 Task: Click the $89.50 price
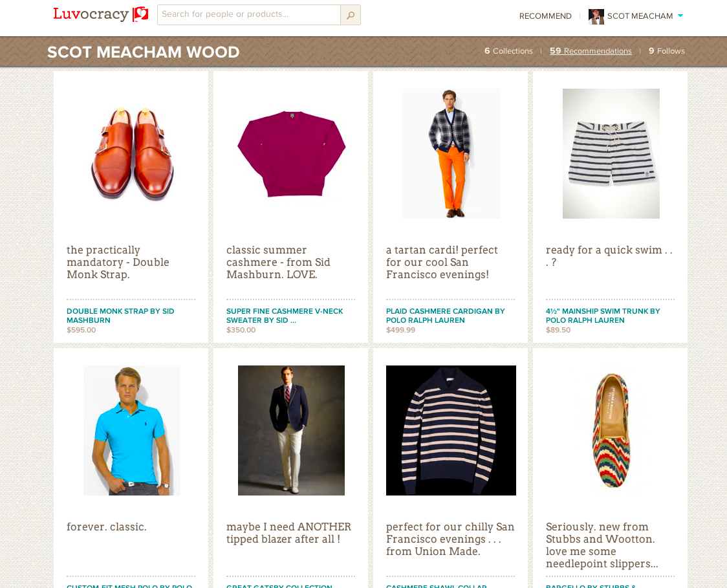pos(558,330)
